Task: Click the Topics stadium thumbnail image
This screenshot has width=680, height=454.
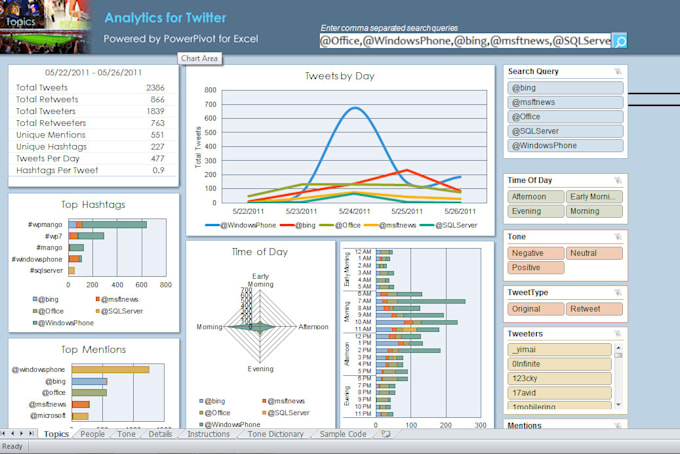Action: click(46, 27)
